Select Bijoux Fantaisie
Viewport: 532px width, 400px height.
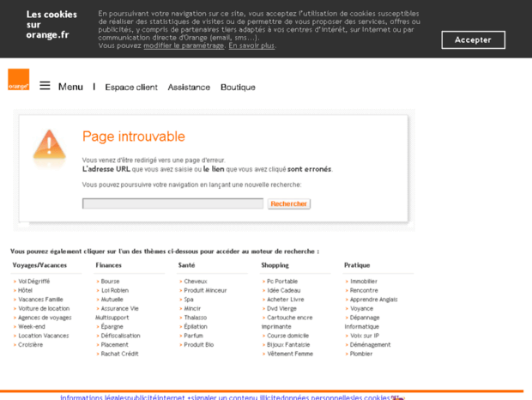(288, 345)
